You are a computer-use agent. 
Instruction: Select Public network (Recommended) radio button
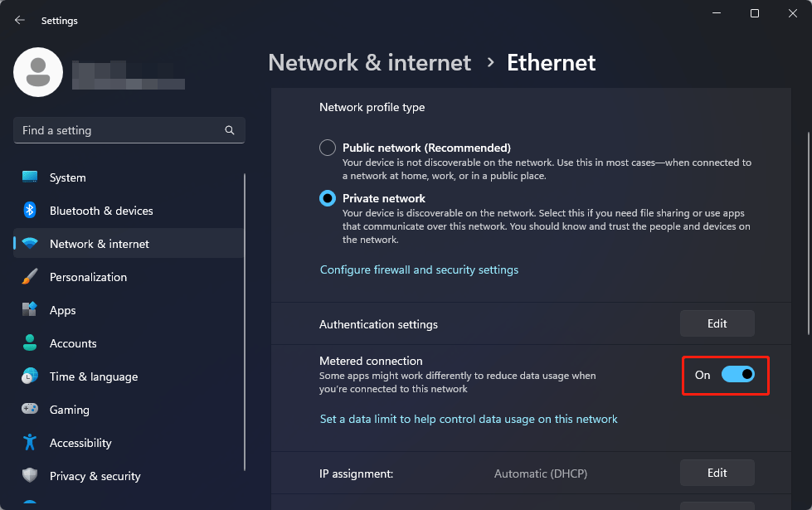328,148
